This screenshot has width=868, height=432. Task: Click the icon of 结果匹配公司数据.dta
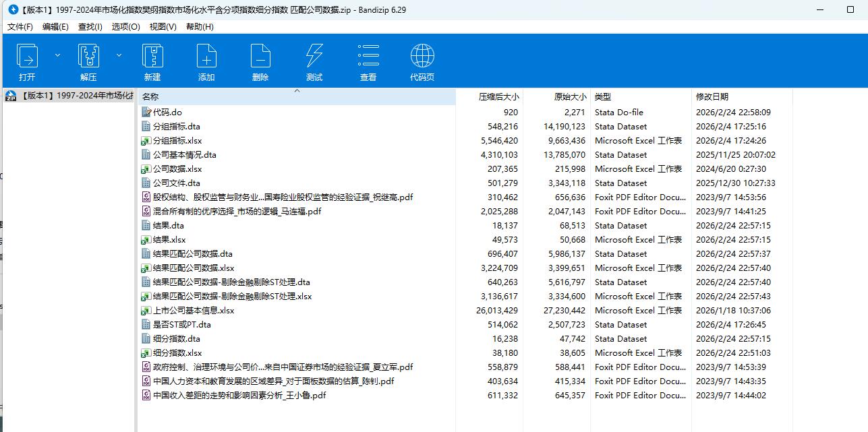point(146,254)
